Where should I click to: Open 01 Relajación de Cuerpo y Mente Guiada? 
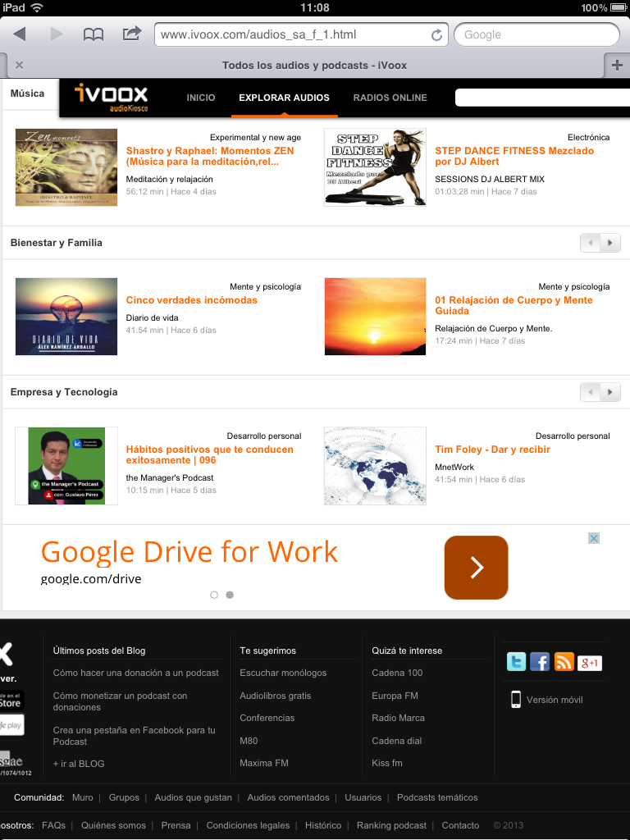pyautogui.click(x=514, y=306)
